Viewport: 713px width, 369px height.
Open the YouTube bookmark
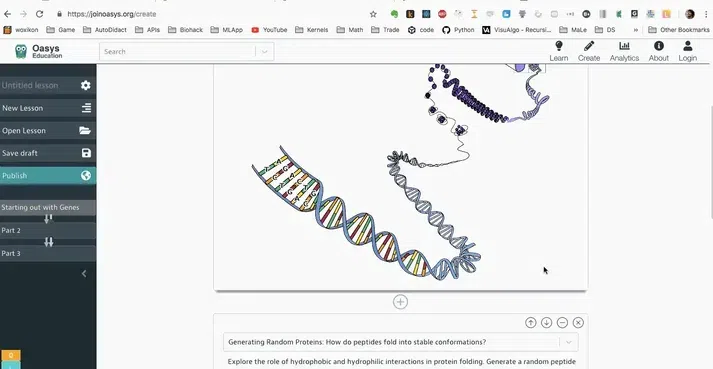pyautogui.click(x=269, y=30)
